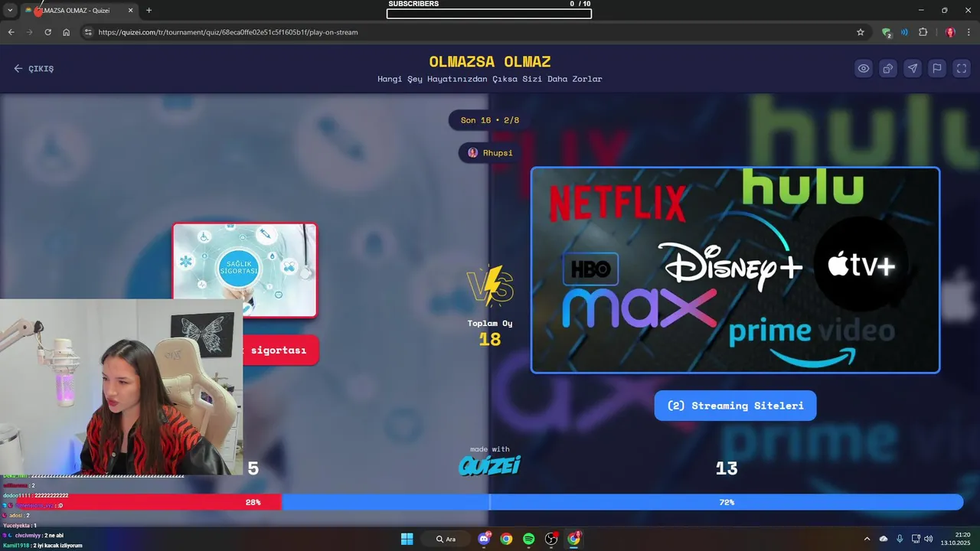Viewport: 980px width, 551px height.
Task: Click the browser back arrow
Action: (x=11, y=32)
